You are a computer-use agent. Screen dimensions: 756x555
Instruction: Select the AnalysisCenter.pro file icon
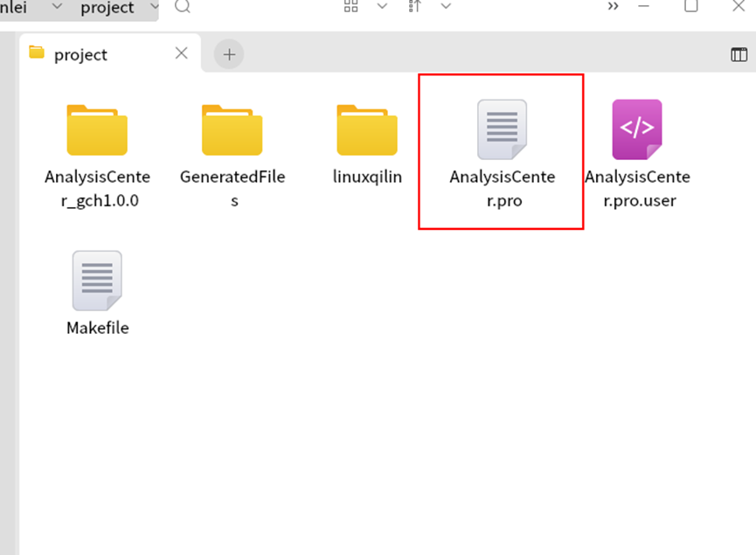(502, 129)
